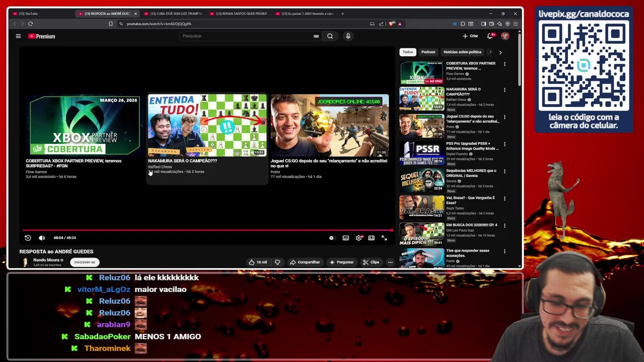Viewport: 644px width, 362px height.
Task: Go back in browser history
Action: coord(14,24)
